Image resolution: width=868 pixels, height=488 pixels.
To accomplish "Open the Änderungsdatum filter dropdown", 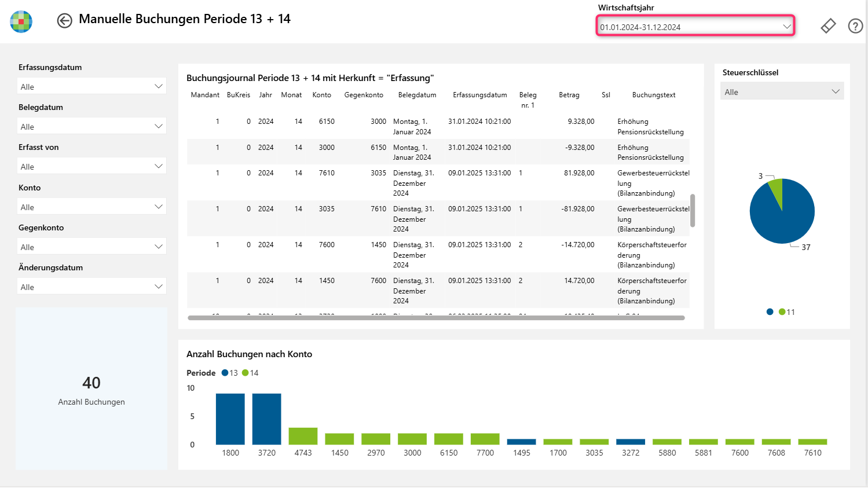I will tap(92, 287).
